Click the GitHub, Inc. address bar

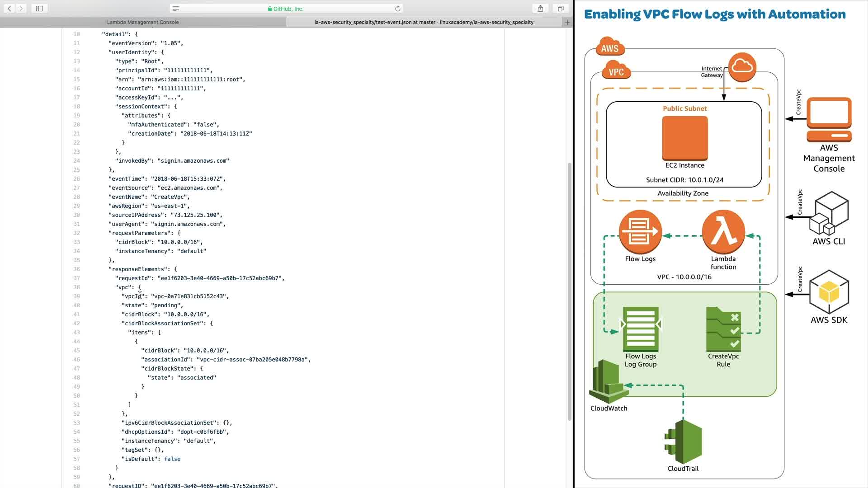(286, 9)
